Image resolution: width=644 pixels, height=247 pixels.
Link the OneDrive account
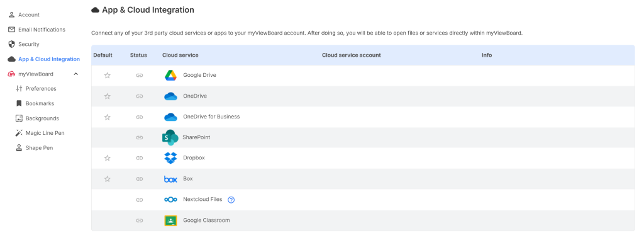[x=139, y=96]
